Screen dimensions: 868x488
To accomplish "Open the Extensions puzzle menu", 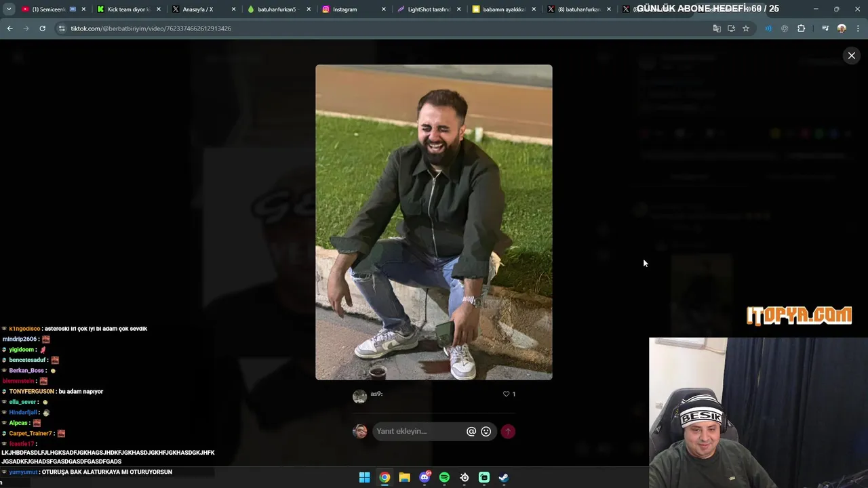I will point(801,28).
